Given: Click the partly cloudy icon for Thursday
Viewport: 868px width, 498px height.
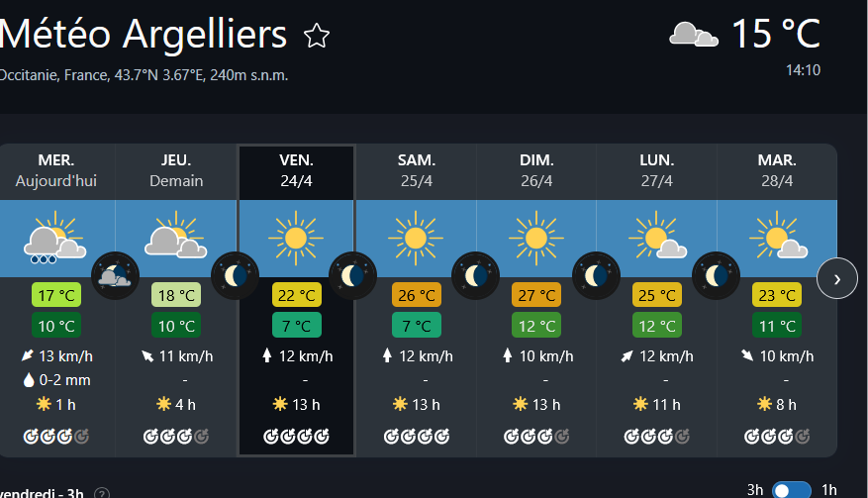Looking at the screenshot, I should click(176, 238).
